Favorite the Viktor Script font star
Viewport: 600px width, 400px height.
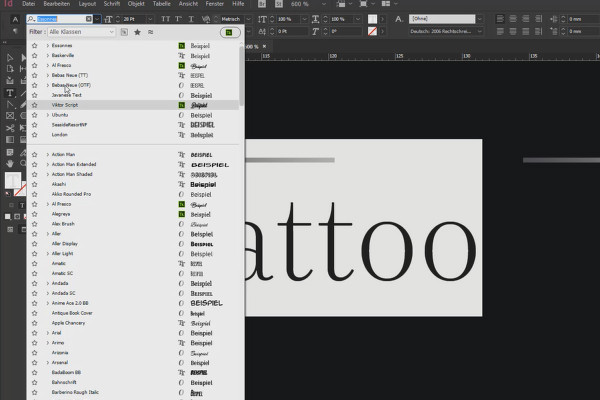(34, 105)
